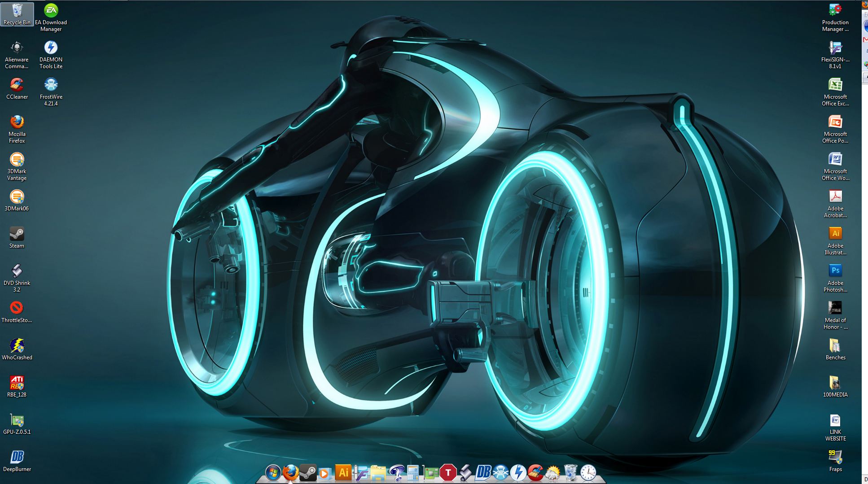Select the Microsoft Office Excel desktop icon
Viewport: 868px width, 484px height.
[x=835, y=92]
